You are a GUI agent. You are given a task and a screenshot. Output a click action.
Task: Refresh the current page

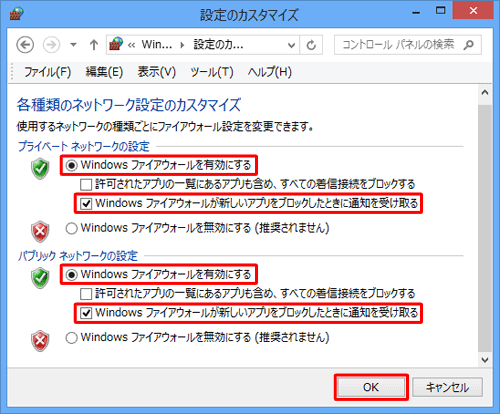[x=311, y=45]
